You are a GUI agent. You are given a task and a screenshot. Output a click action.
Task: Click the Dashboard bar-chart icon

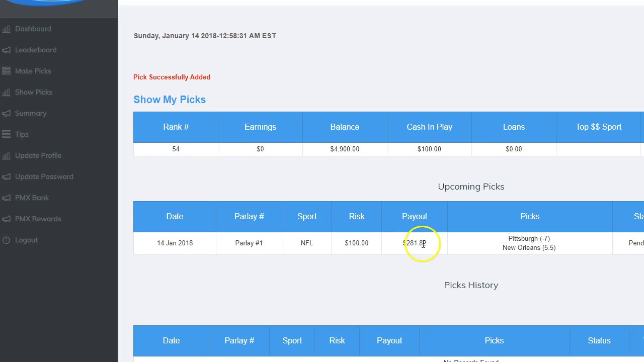[x=6, y=29]
